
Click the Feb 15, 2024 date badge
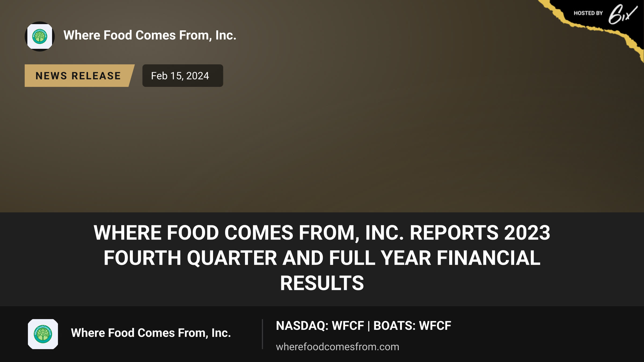[x=183, y=76]
